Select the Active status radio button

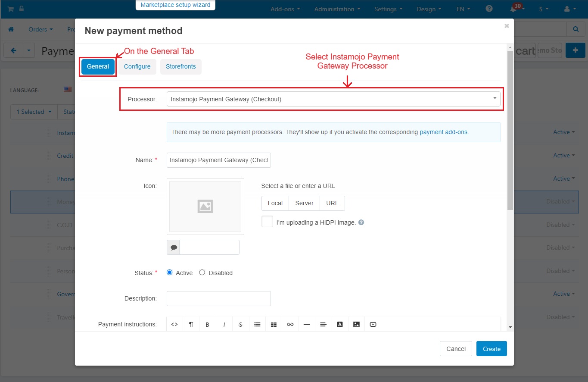(169, 272)
